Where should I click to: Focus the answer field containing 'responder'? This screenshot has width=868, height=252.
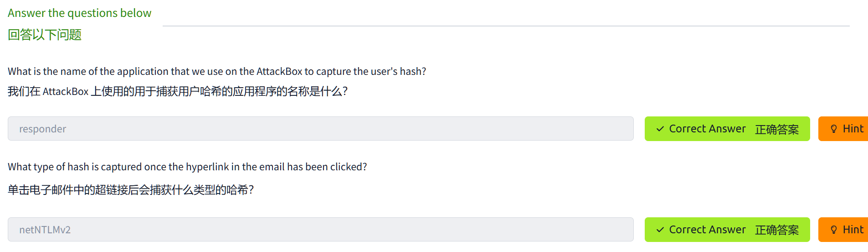point(320,129)
